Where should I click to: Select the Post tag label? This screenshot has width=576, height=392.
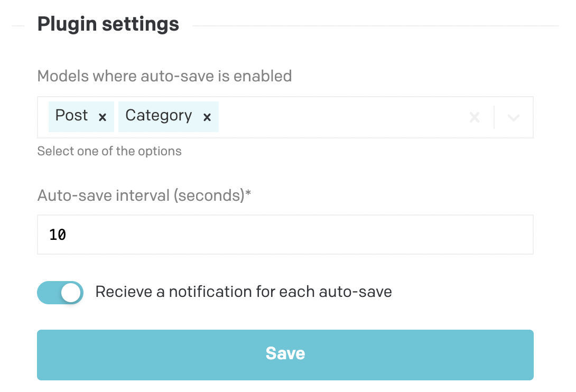coord(71,116)
